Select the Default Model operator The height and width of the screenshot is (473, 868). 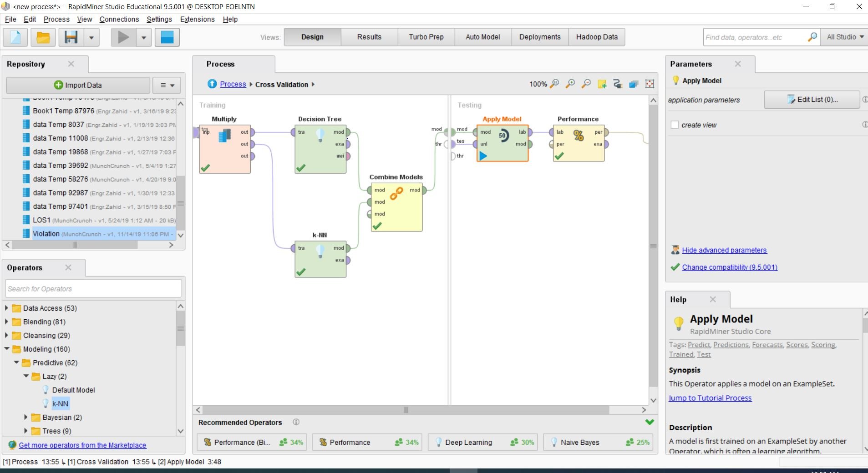tap(73, 390)
